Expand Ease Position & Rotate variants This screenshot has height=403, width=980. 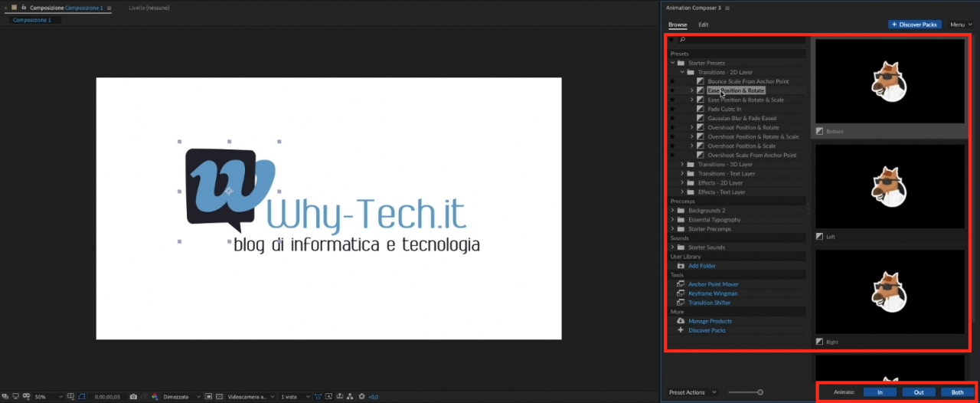[691, 90]
